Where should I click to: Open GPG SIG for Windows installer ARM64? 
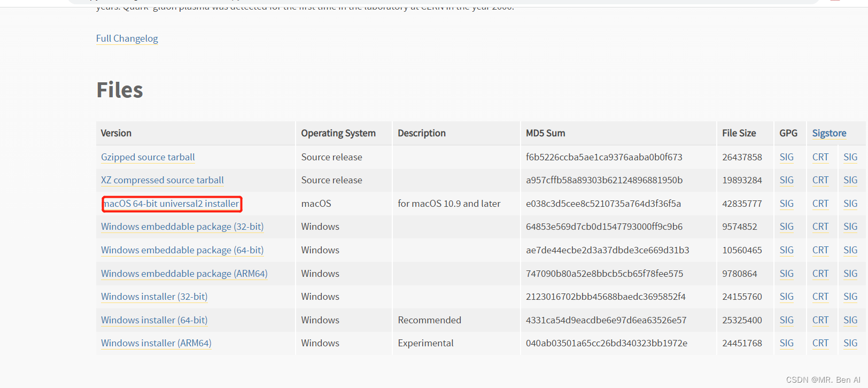(786, 343)
